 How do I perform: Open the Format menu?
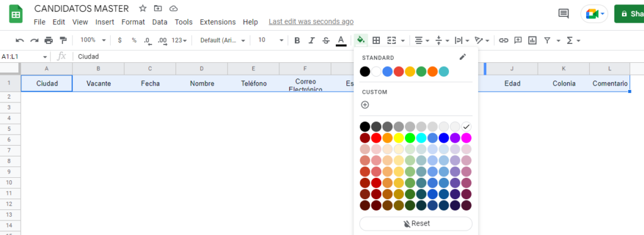pyautogui.click(x=133, y=22)
